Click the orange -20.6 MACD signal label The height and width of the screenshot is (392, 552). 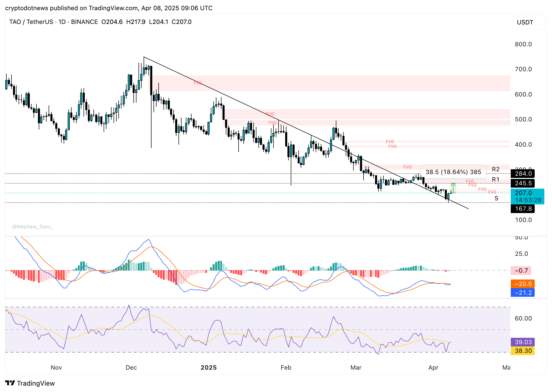click(523, 284)
